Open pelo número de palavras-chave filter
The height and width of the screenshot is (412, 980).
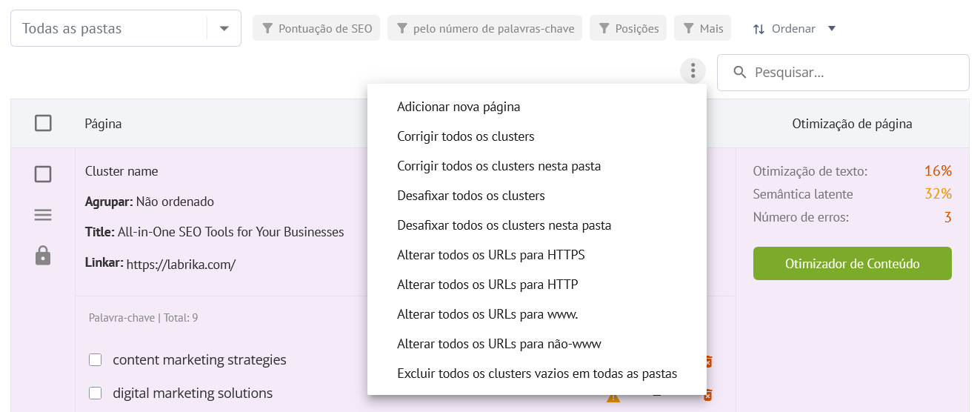pyautogui.click(x=484, y=28)
